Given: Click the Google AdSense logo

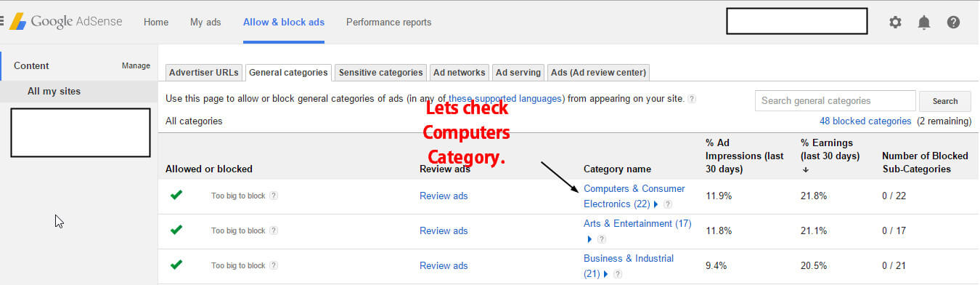Looking at the screenshot, I should [x=65, y=22].
